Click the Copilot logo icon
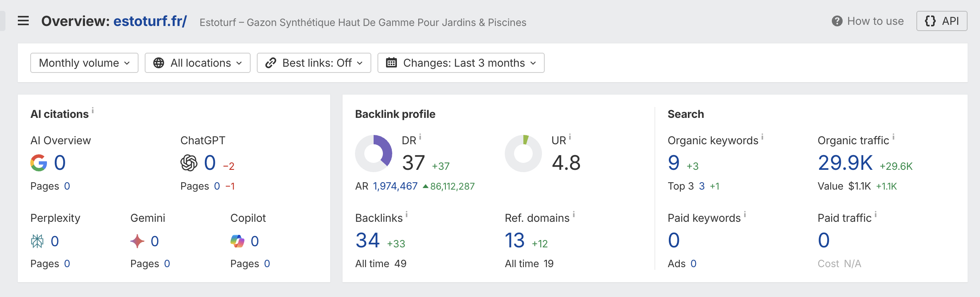The image size is (980, 297). (237, 241)
